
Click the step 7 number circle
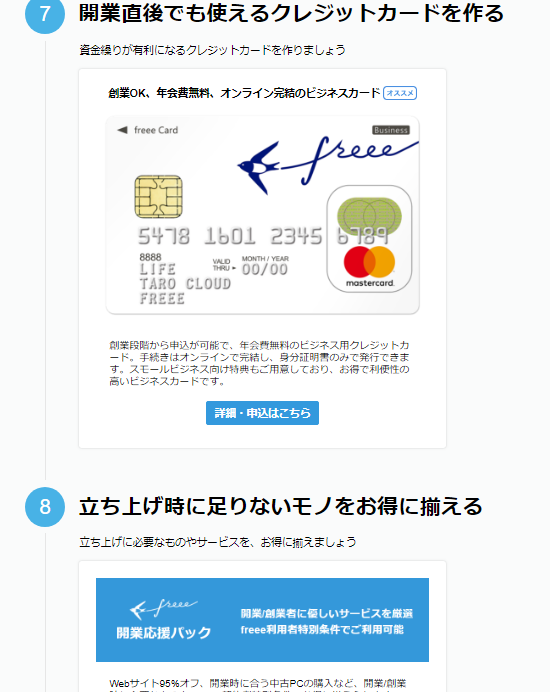coord(45,14)
